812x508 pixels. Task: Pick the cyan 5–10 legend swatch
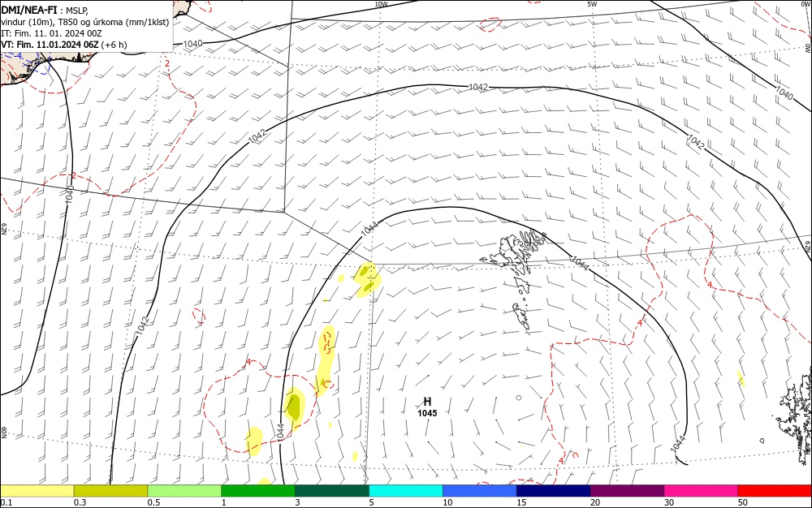click(406, 491)
